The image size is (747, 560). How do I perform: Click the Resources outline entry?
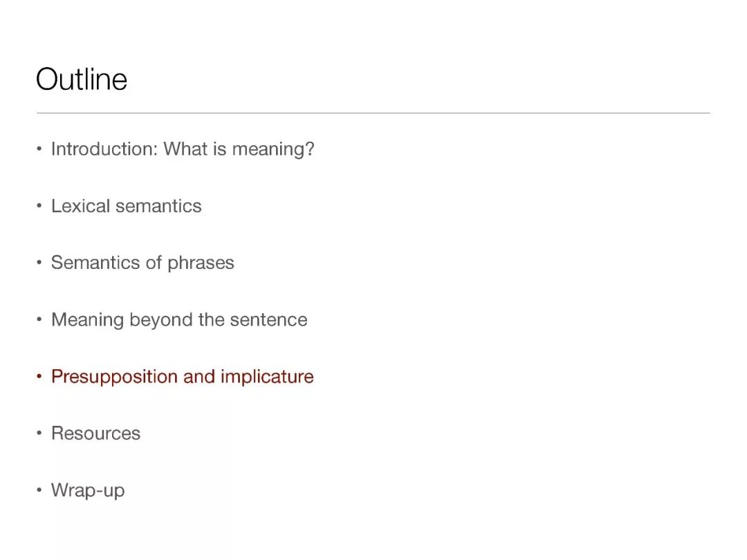pos(95,433)
